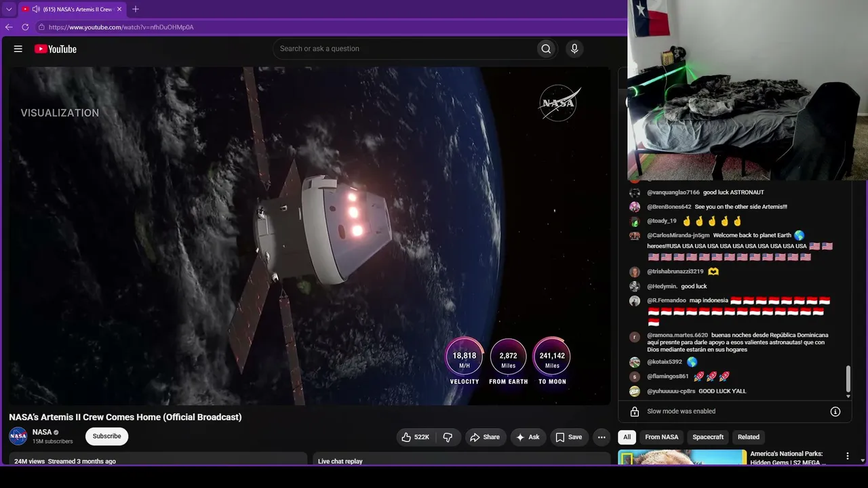Click the '15M subscribers' text
The height and width of the screenshot is (488, 868).
(53, 441)
